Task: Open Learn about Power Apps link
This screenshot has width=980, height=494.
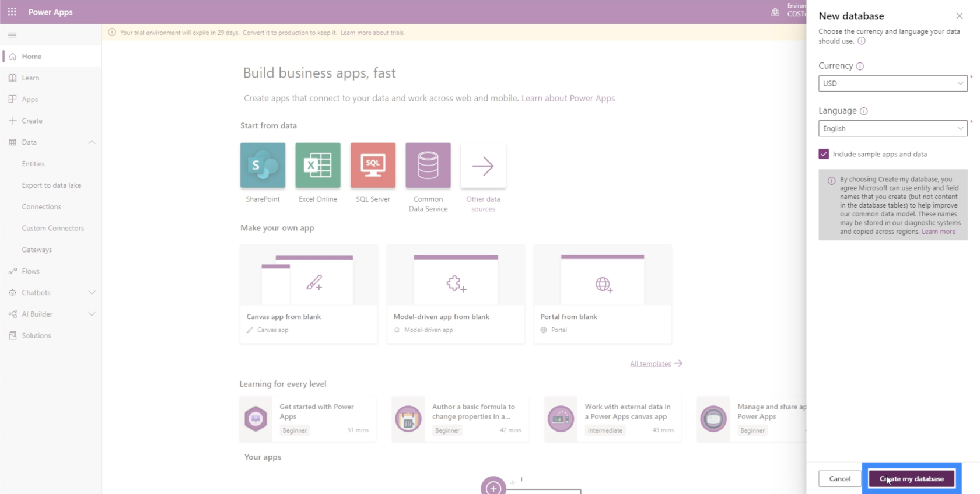Action: 568,98
